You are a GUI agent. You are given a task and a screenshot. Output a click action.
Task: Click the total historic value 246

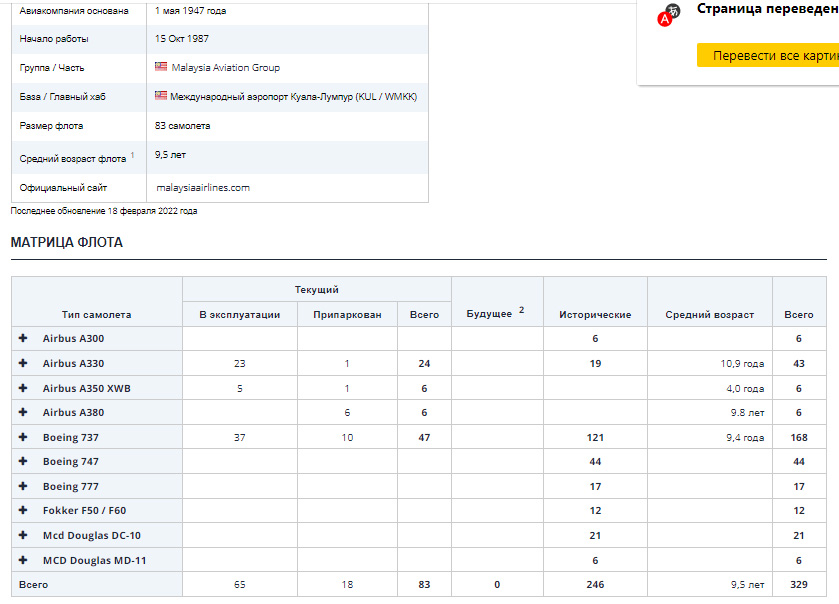[595, 585]
